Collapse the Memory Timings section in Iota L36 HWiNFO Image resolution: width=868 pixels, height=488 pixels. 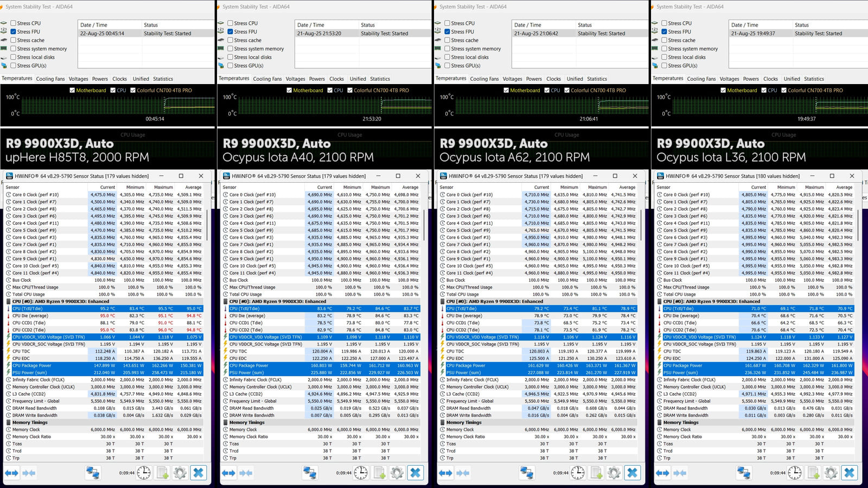(660, 422)
